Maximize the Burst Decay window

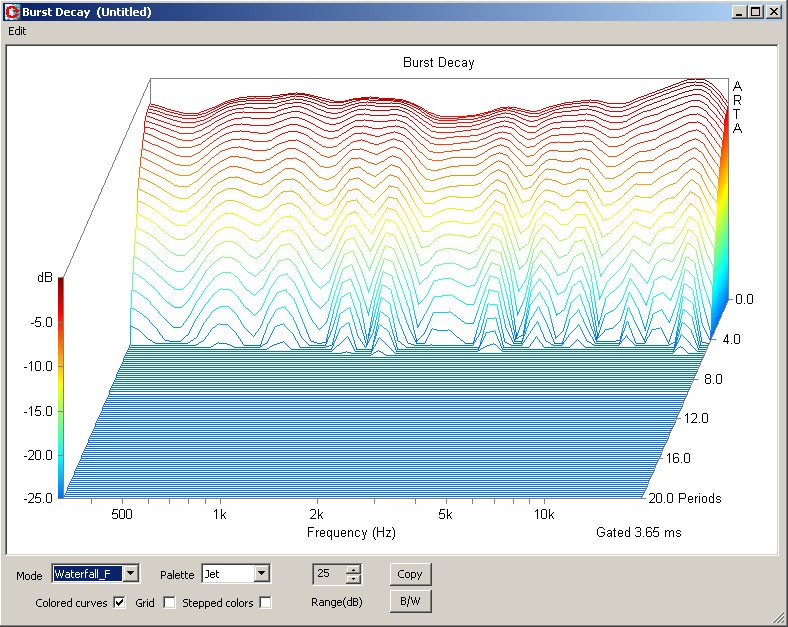tap(756, 12)
